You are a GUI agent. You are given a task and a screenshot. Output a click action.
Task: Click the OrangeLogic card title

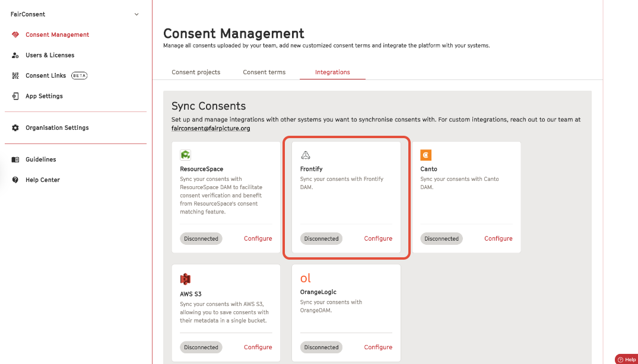click(318, 292)
